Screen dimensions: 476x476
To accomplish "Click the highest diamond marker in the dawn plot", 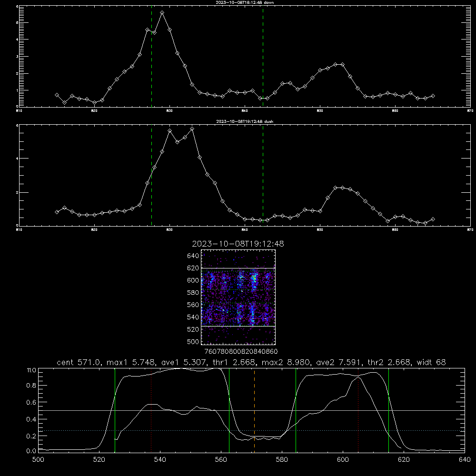I will pos(162,13).
